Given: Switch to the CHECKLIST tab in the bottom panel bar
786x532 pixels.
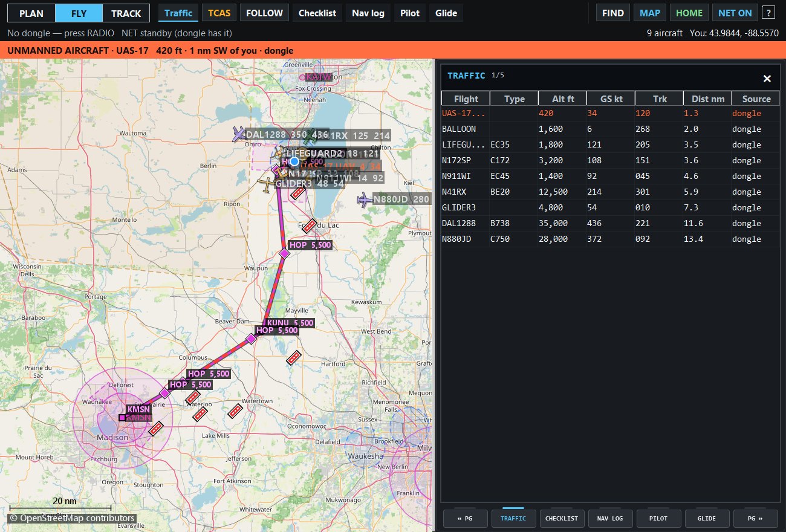Looking at the screenshot, I should 562,519.
